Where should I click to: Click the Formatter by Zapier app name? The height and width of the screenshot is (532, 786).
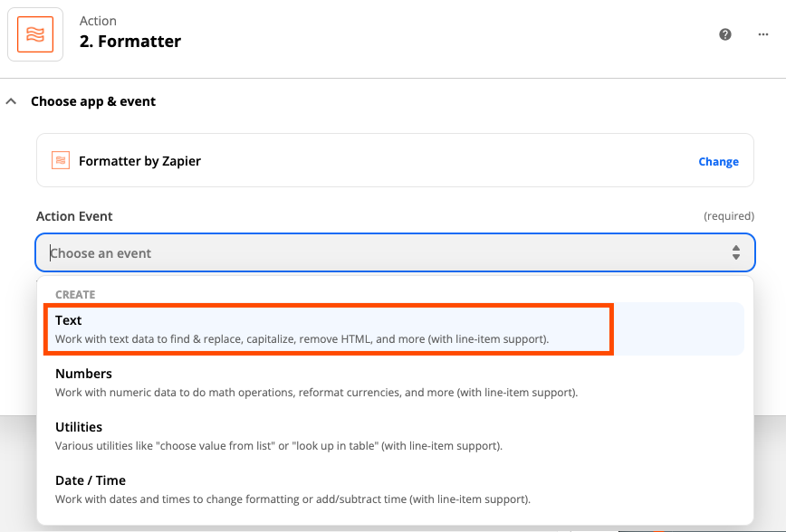[139, 161]
